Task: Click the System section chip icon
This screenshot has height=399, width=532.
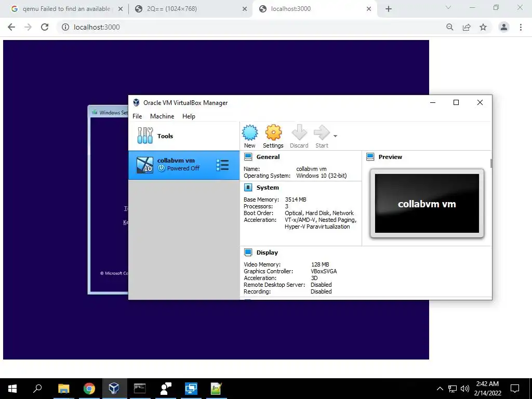Action: click(248, 187)
